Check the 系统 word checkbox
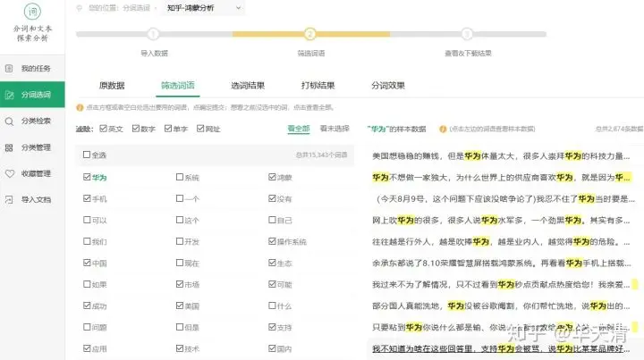The height and width of the screenshot is (360, 644). point(180,177)
